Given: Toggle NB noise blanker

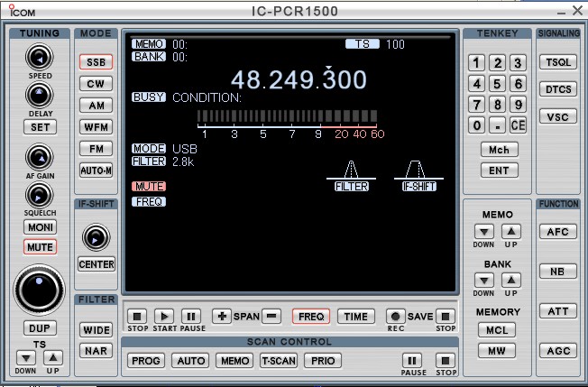Looking at the screenshot, I should coord(558,272).
